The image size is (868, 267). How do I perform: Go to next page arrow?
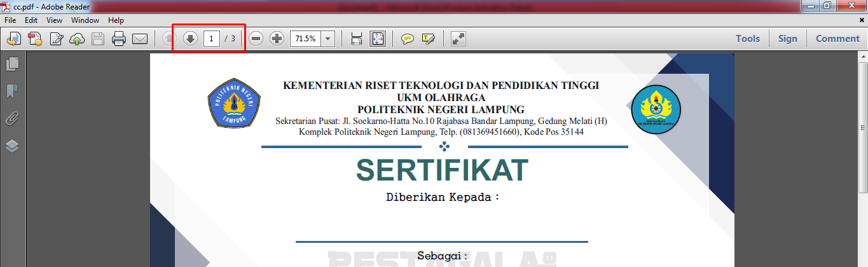[190, 39]
